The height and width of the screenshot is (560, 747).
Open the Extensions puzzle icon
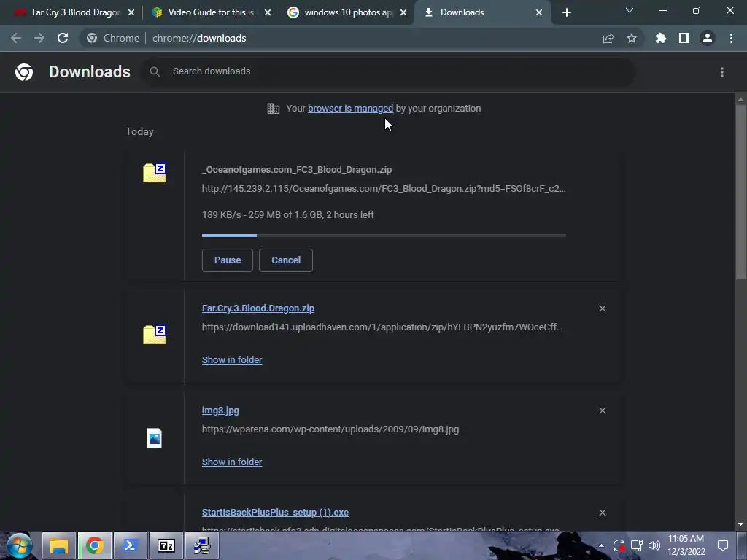[661, 38]
